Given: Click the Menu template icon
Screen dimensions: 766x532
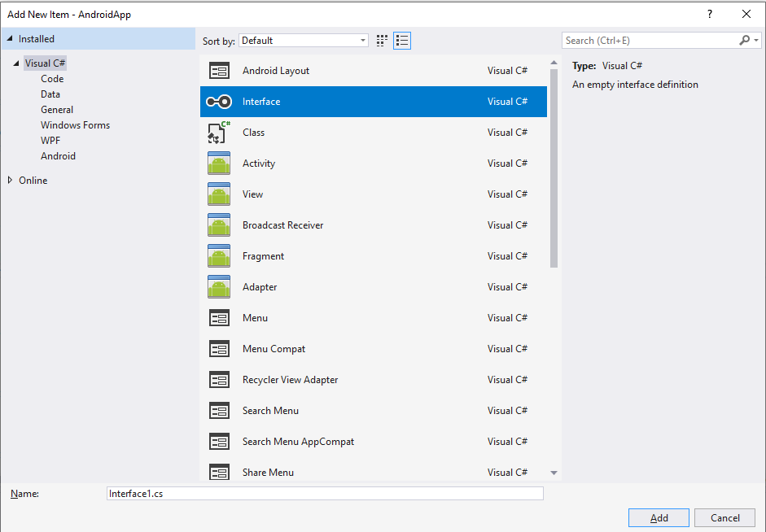Looking at the screenshot, I should pyautogui.click(x=219, y=318).
